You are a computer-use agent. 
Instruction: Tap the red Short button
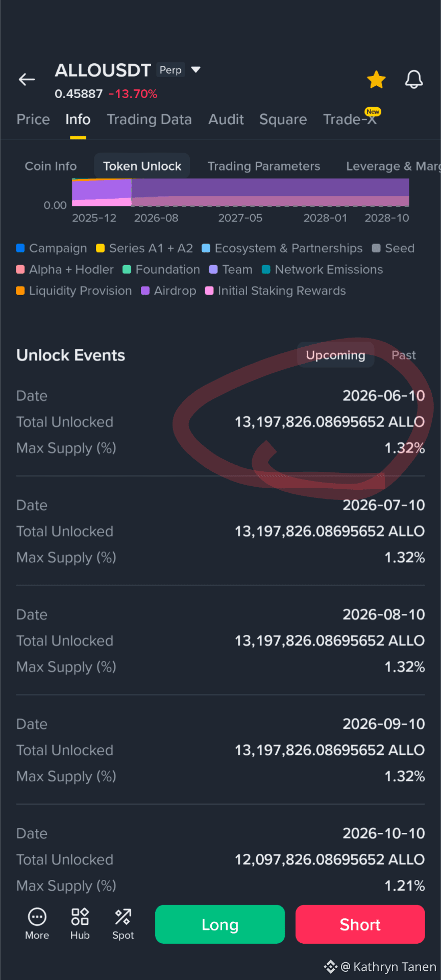click(360, 924)
